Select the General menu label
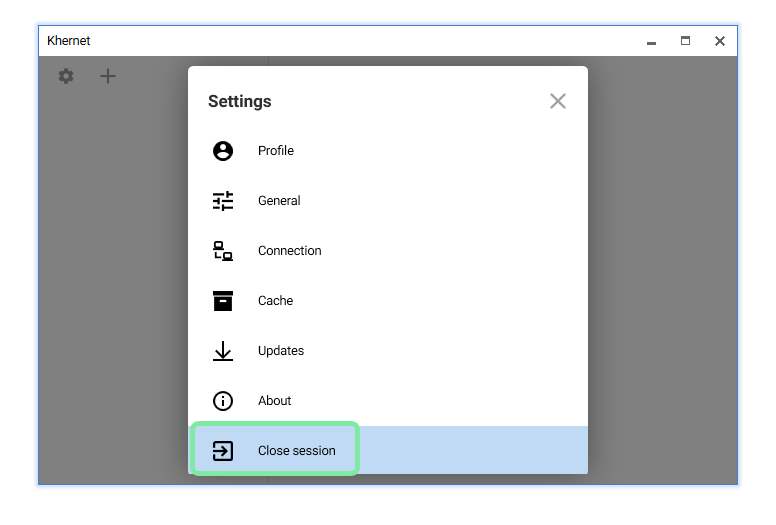The image size is (776, 525). coord(279,201)
